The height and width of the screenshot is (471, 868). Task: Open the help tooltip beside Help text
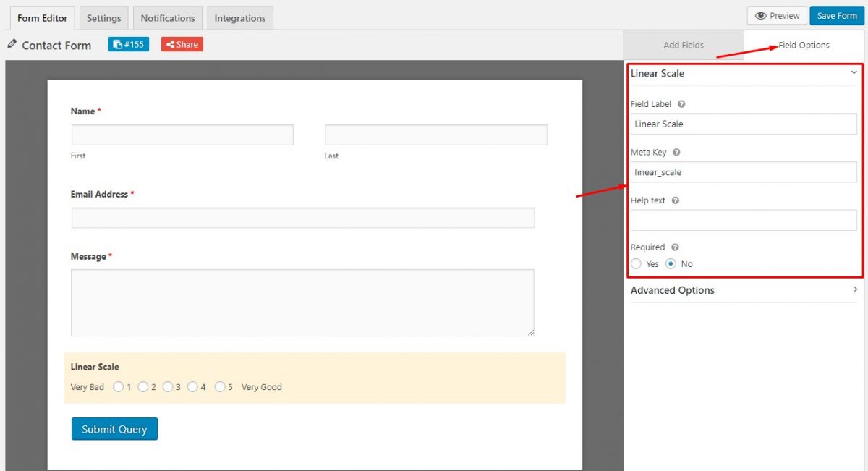tap(675, 200)
